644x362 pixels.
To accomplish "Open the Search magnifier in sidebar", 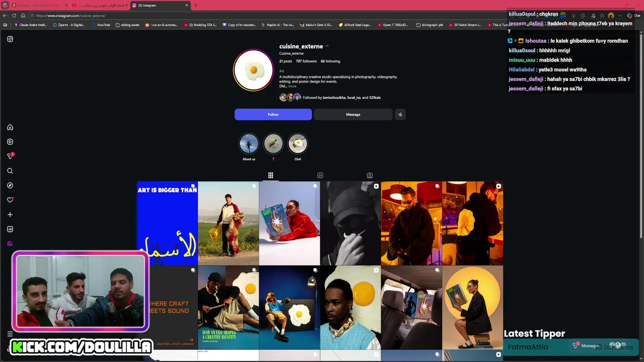I will [x=10, y=171].
